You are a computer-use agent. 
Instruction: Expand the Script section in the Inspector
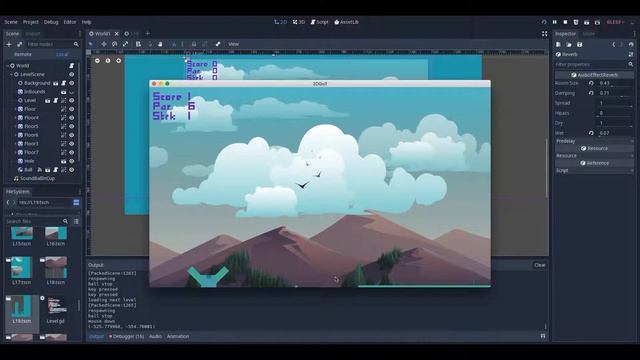coord(594,170)
